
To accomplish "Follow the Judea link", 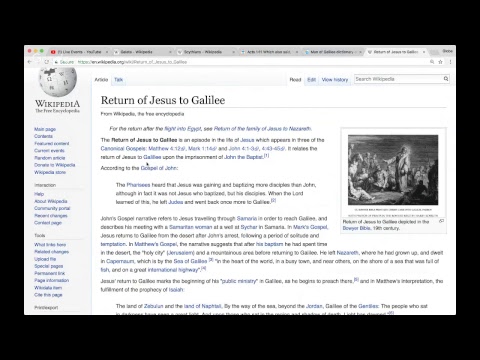I will (176, 202).
